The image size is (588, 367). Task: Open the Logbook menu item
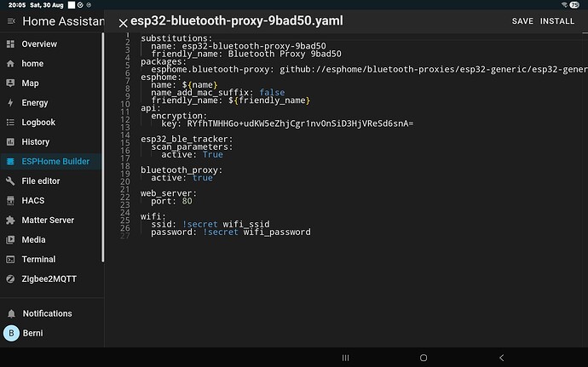(x=50, y=123)
